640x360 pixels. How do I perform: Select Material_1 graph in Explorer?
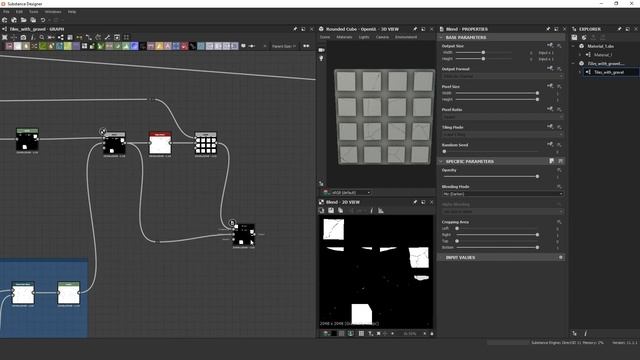(603, 55)
